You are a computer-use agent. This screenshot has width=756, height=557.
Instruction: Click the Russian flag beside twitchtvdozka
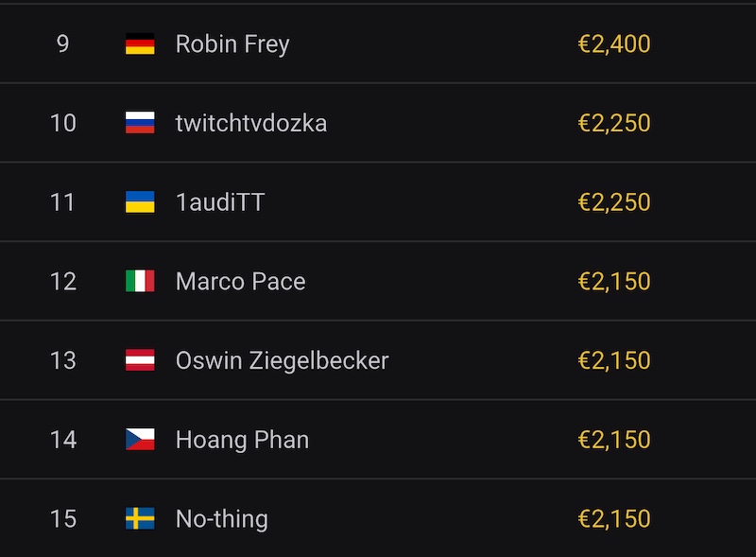[140, 123]
